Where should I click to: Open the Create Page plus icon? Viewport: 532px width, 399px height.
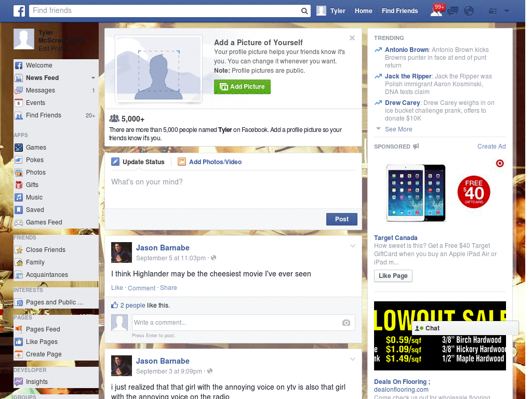(19, 354)
